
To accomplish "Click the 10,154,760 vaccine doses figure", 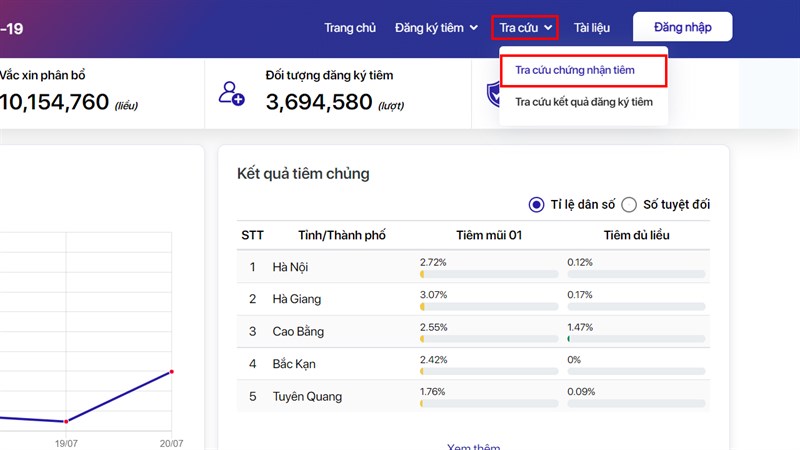I will pyautogui.click(x=54, y=102).
